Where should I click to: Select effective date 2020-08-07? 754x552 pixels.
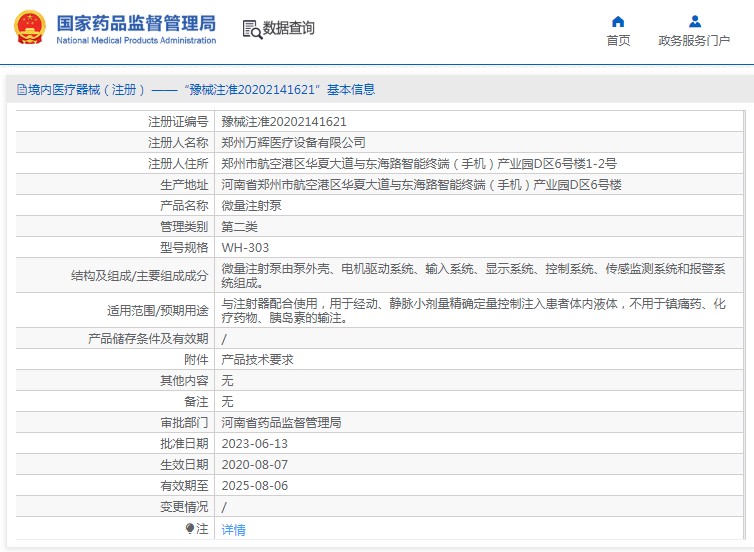tap(254, 465)
